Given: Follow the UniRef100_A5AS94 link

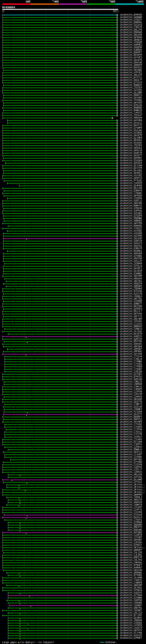Looking at the screenshot, I should tap(131, 118).
